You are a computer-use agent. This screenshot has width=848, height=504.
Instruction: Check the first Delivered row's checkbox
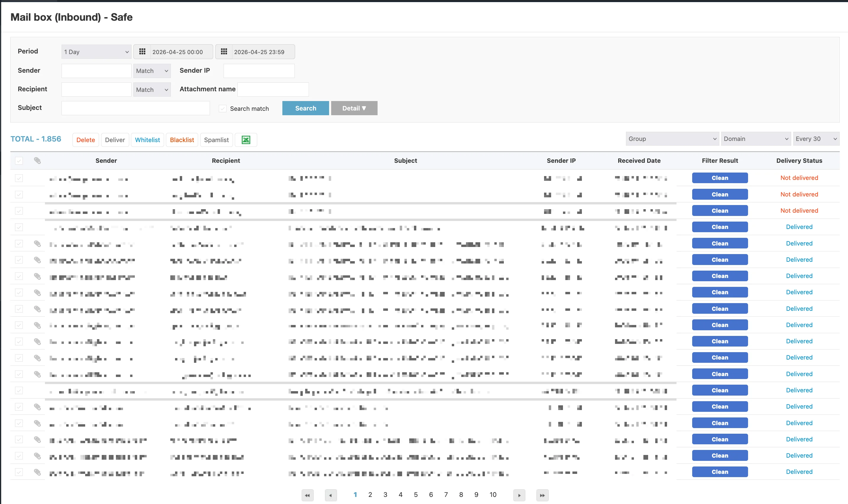tap(19, 227)
